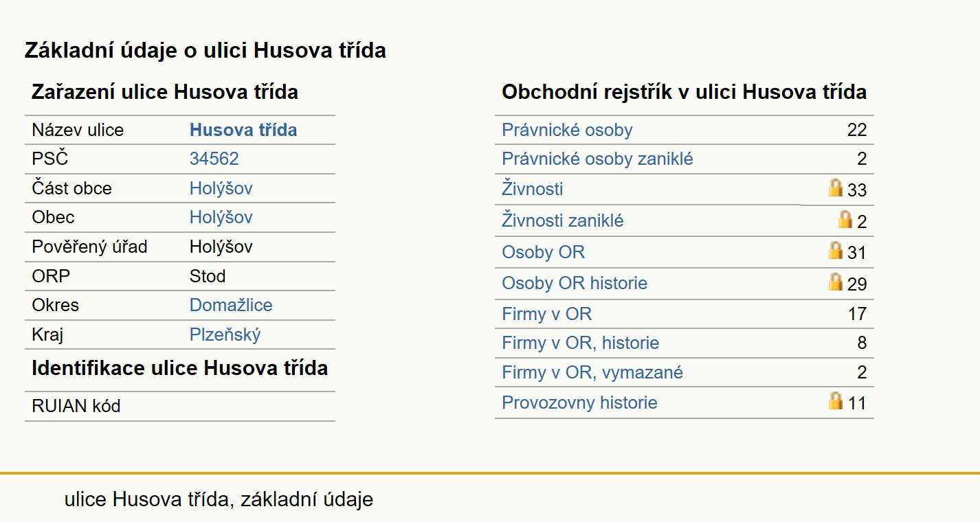Open the Živnosti zaniklé link
980x522 pixels.
point(563,220)
